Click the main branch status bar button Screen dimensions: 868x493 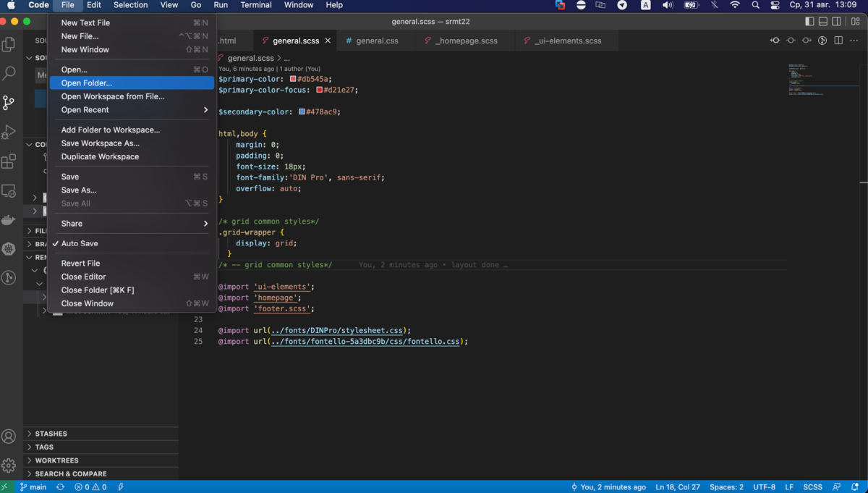tap(33, 487)
